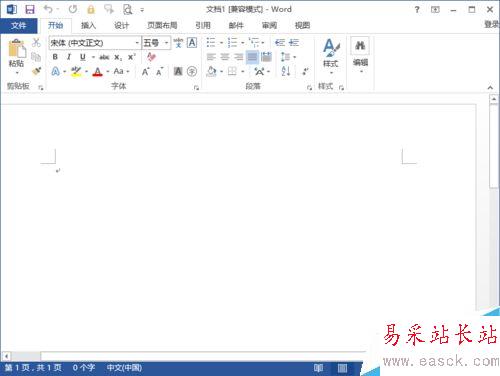Open the Page Layout tab
The width and height of the screenshot is (500, 376).
(162, 25)
